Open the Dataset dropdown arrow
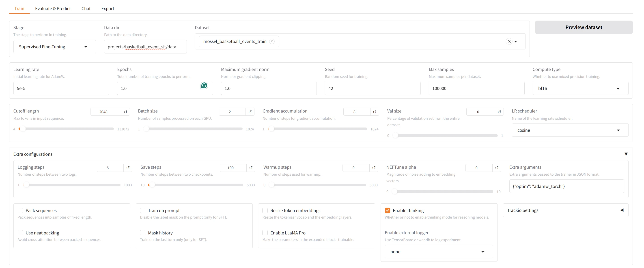The height and width of the screenshot is (268, 644). [515, 42]
